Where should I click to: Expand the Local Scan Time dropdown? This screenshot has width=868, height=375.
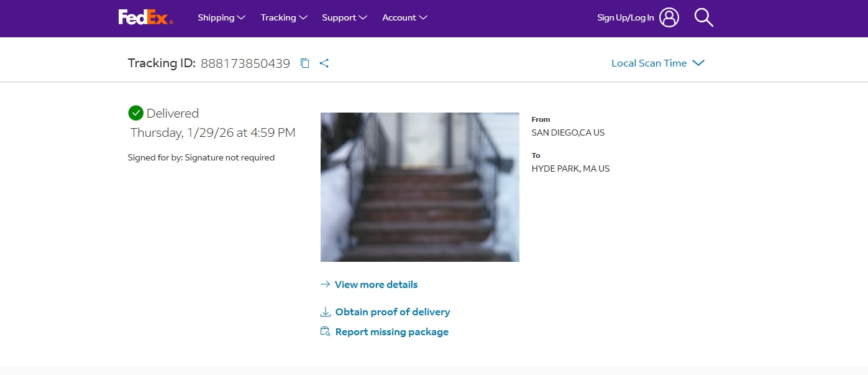[657, 63]
